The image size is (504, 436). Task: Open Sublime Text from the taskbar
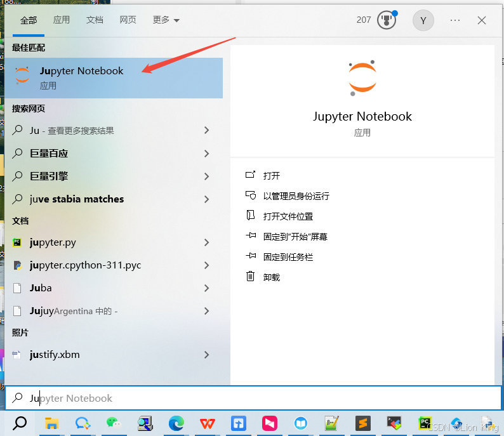click(x=363, y=423)
